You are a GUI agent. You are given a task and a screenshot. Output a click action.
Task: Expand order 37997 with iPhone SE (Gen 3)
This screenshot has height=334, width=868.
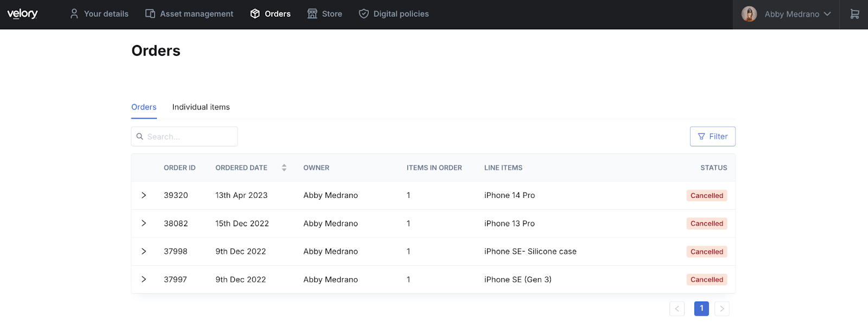pyautogui.click(x=144, y=280)
